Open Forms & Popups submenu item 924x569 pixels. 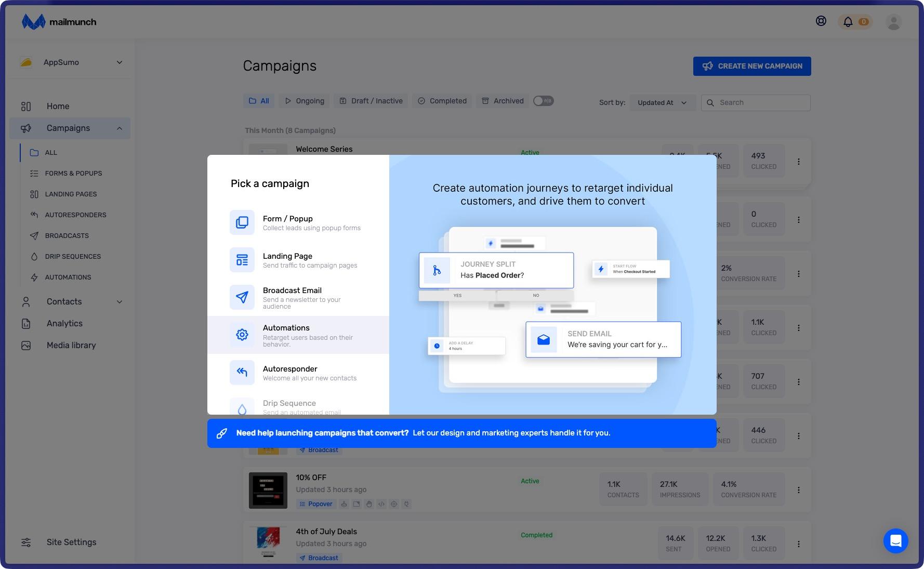73,174
